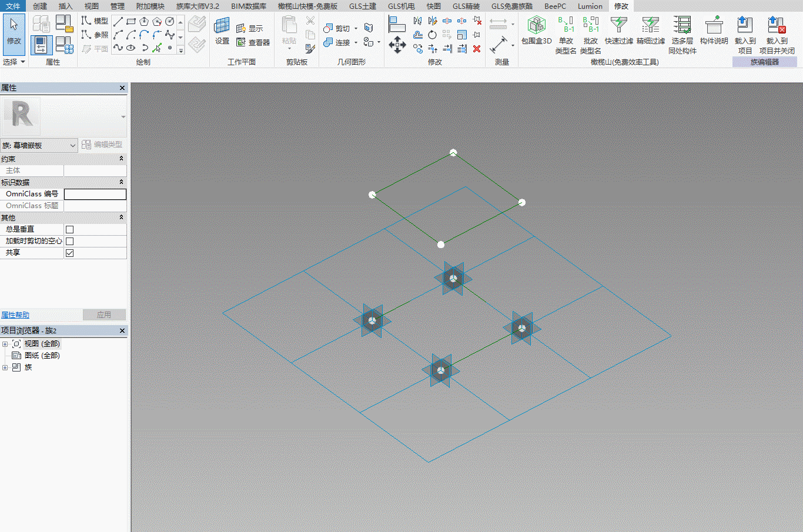The image size is (803, 532).
Task: Open the 连接 dropdown arrow
Action: point(356,42)
